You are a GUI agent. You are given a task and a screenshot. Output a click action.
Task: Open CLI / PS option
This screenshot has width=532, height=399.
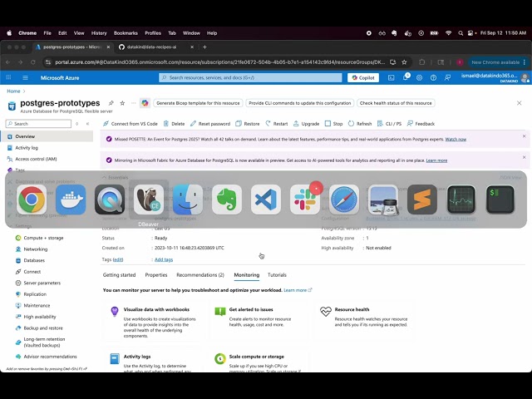coord(390,124)
